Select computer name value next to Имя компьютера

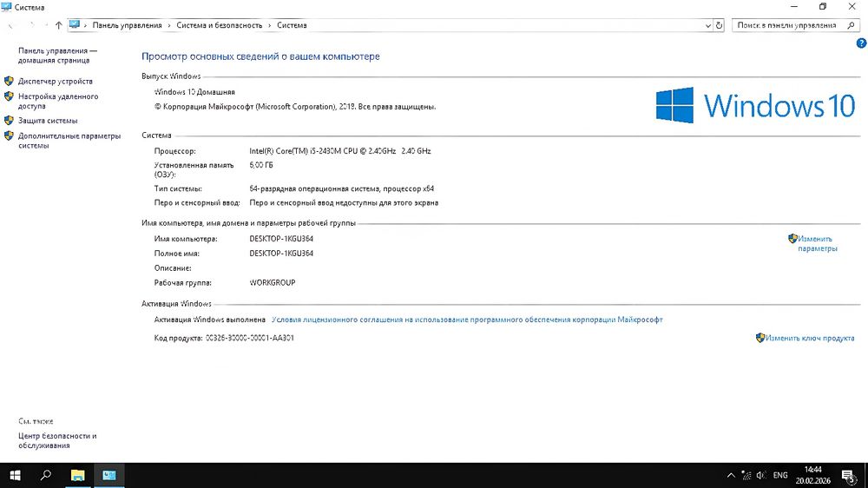coord(281,239)
